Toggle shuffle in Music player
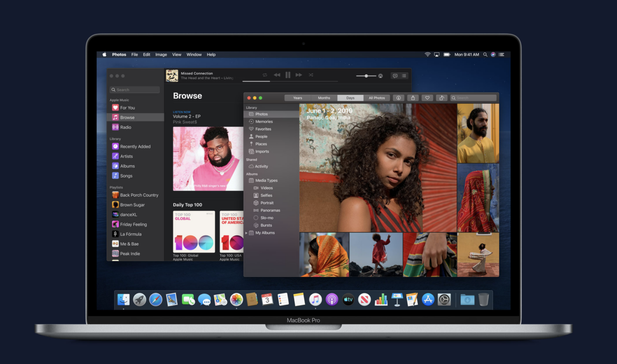The image size is (617, 364). [311, 75]
